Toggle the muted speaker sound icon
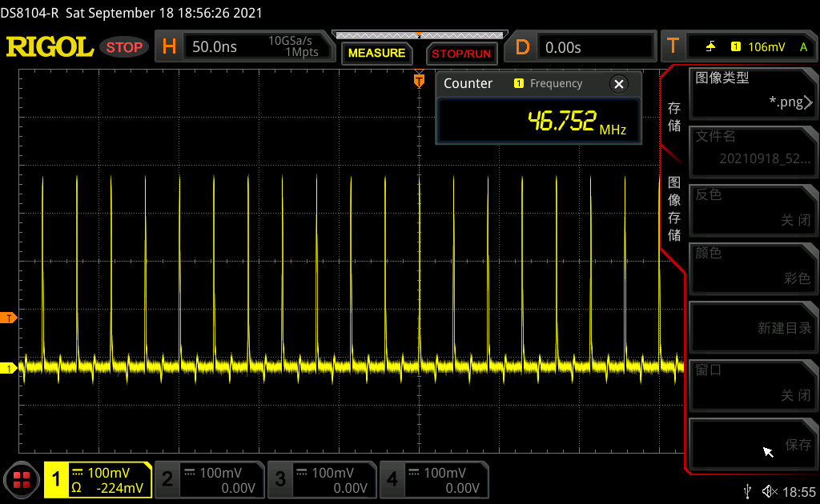Screen dimensions: 820x504 [x=770, y=491]
